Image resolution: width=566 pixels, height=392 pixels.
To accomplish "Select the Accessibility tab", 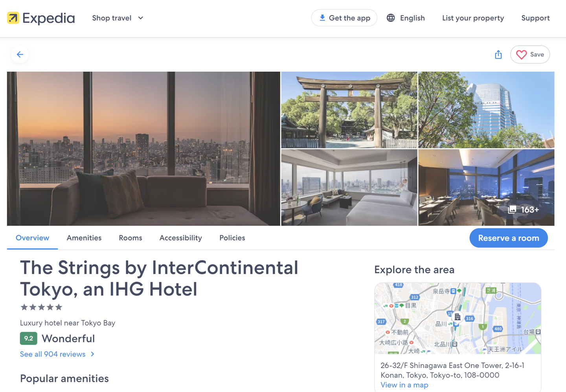I will pyautogui.click(x=181, y=238).
